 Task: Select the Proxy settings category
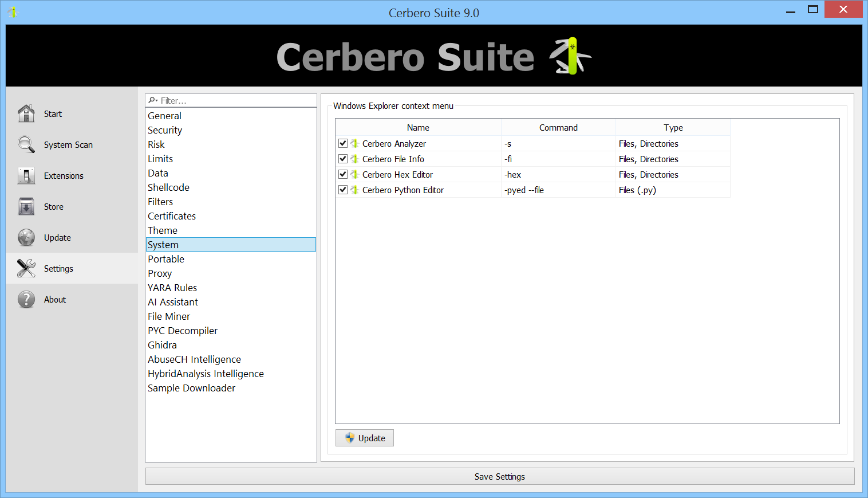click(231, 273)
